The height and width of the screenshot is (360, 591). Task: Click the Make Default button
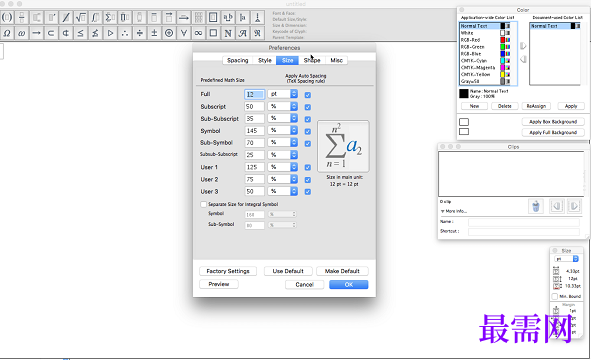[x=342, y=271]
